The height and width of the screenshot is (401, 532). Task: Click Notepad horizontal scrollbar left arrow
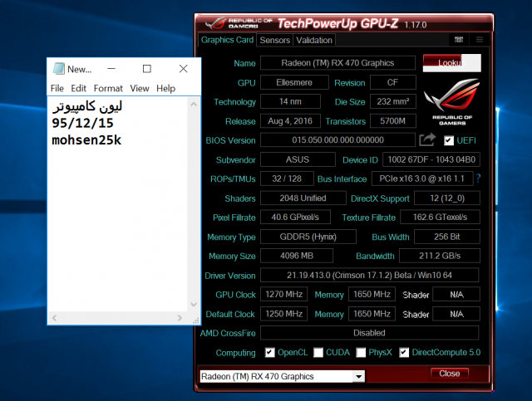(54, 318)
